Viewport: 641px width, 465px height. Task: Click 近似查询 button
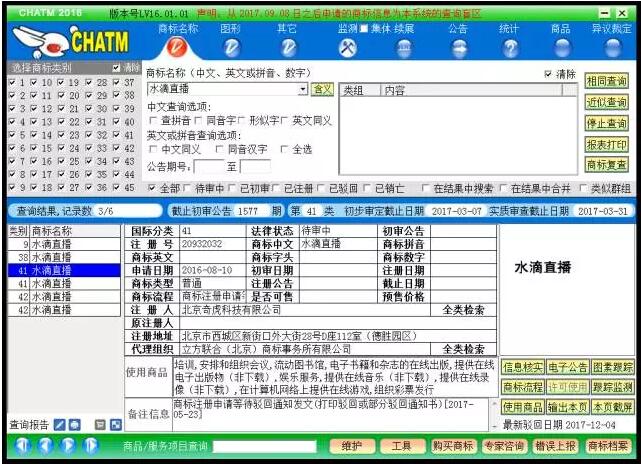606,102
